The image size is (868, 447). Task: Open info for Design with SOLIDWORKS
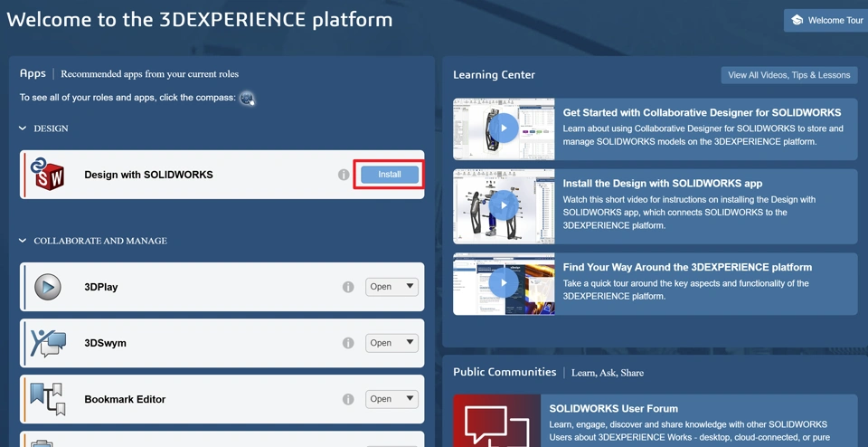pos(344,175)
